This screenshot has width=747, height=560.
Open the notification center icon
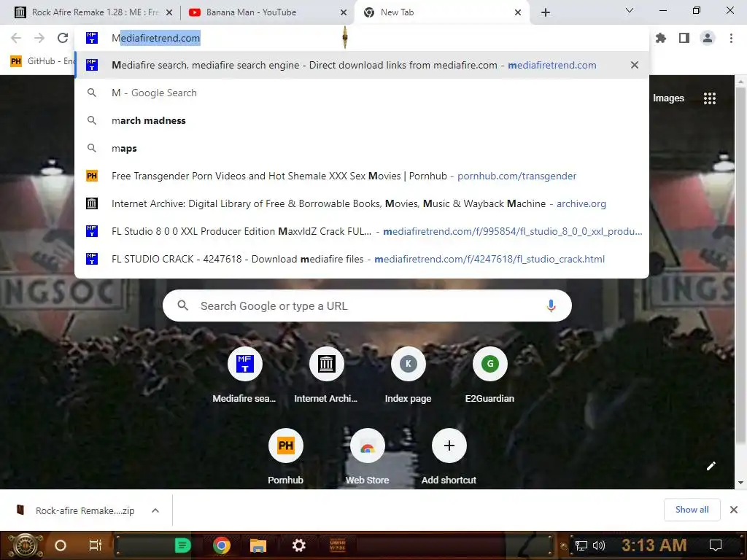click(716, 545)
